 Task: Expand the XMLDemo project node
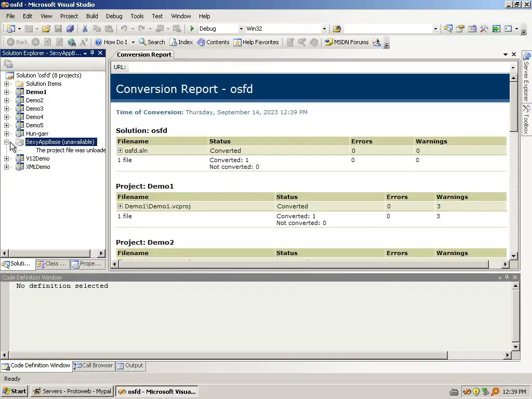coord(6,167)
